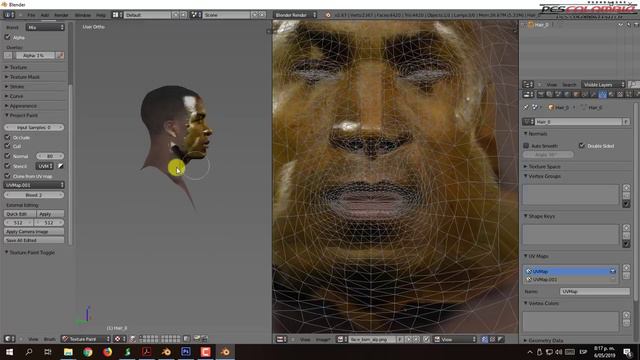This screenshot has height=360, width=640.
Task: Open the Modifiers properties tab
Action: point(594,95)
